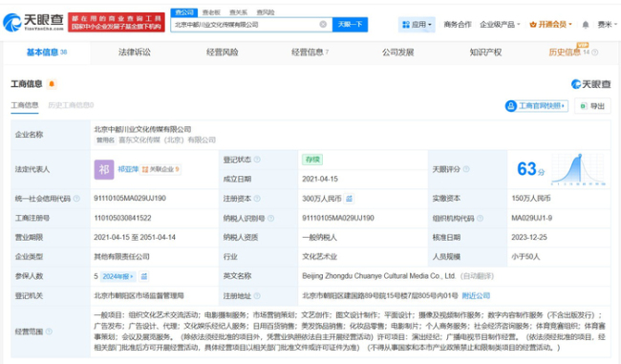Click help icon next to 经营范围

[49, 332]
